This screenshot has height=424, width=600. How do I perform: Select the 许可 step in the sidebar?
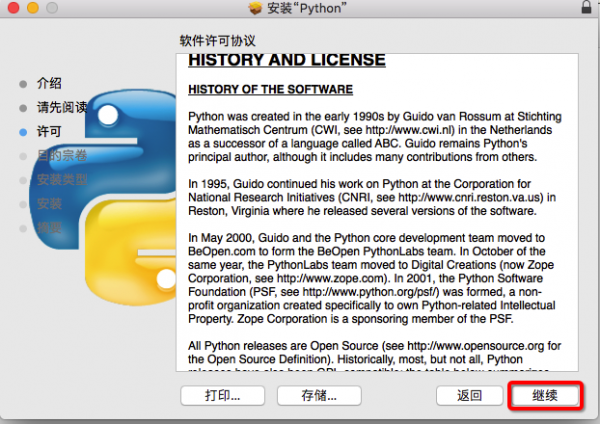49,132
